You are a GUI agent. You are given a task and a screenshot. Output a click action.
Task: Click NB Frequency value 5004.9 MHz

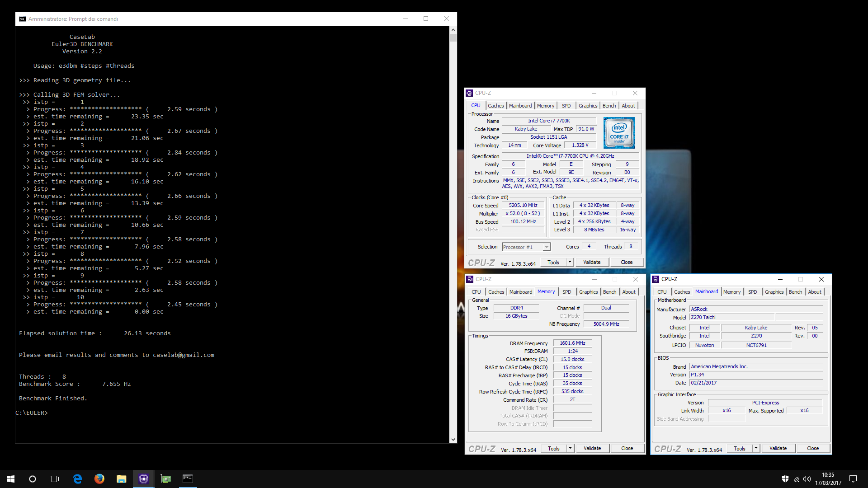tap(606, 324)
